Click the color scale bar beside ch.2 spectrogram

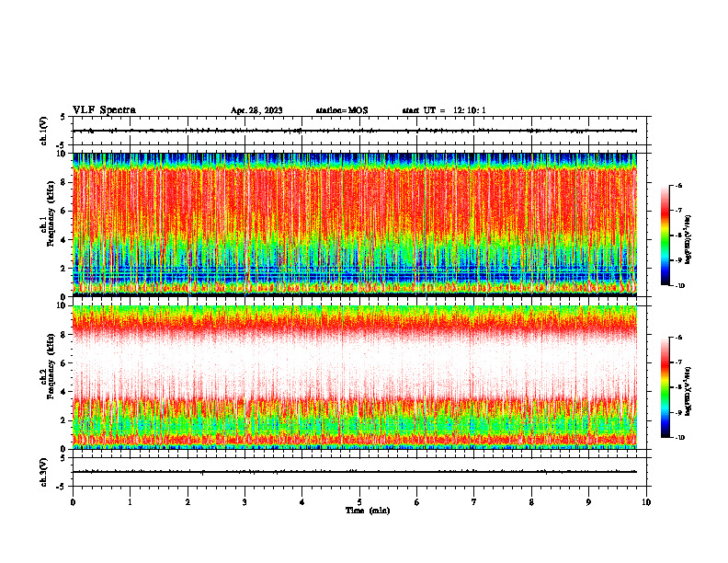pos(665,387)
